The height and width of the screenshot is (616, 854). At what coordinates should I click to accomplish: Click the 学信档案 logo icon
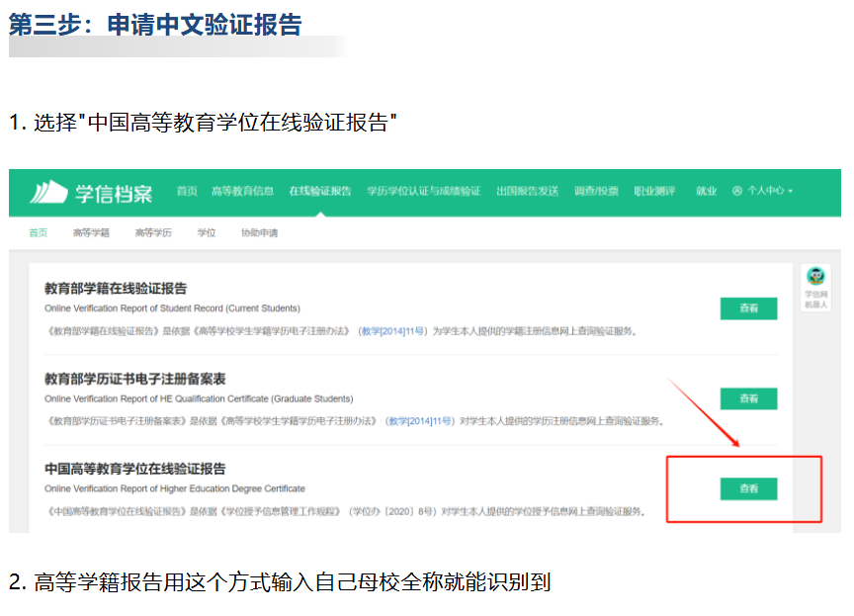[x=49, y=192]
